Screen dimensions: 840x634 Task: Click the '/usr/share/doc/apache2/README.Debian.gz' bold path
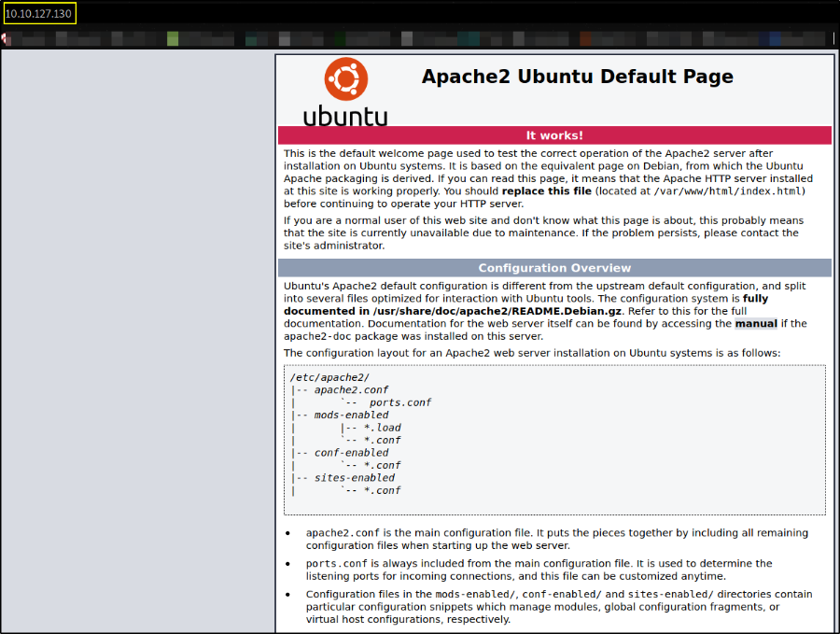point(497,311)
